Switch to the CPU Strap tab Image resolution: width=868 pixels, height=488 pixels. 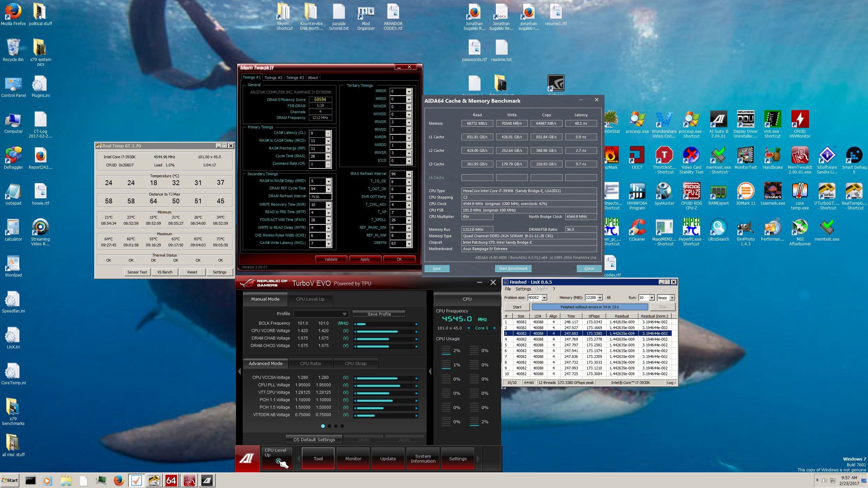pyautogui.click(x=355, y=363)
